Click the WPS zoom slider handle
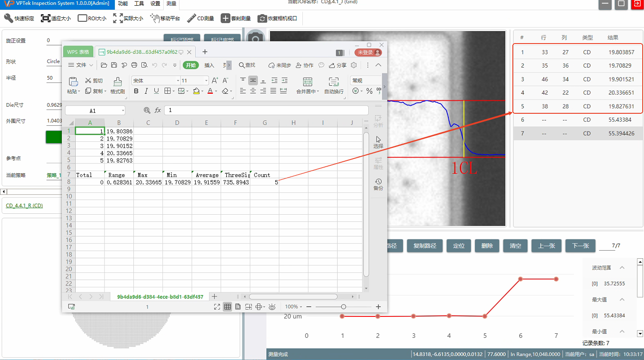The width and height of the screenshot is (644, 360). click(x=343, y=307)
